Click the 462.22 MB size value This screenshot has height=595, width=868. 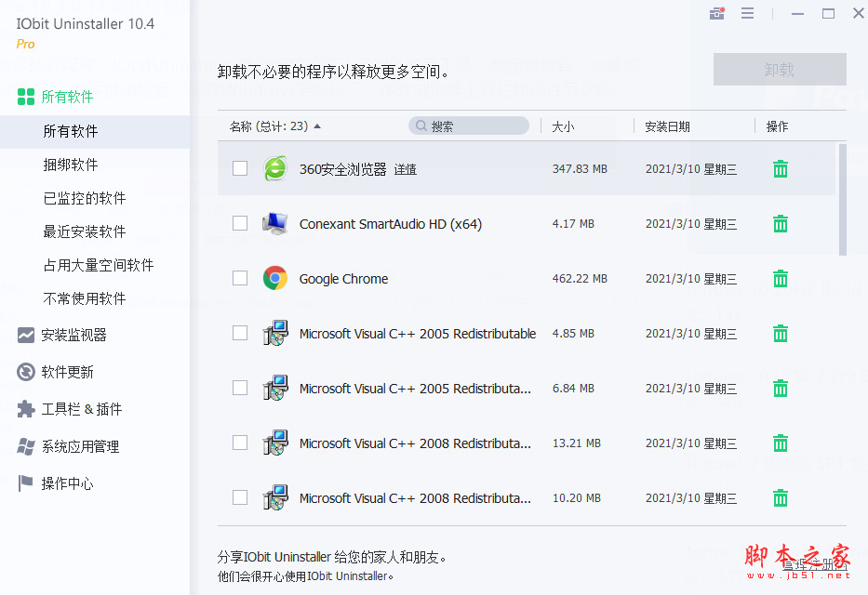(580, 279)
